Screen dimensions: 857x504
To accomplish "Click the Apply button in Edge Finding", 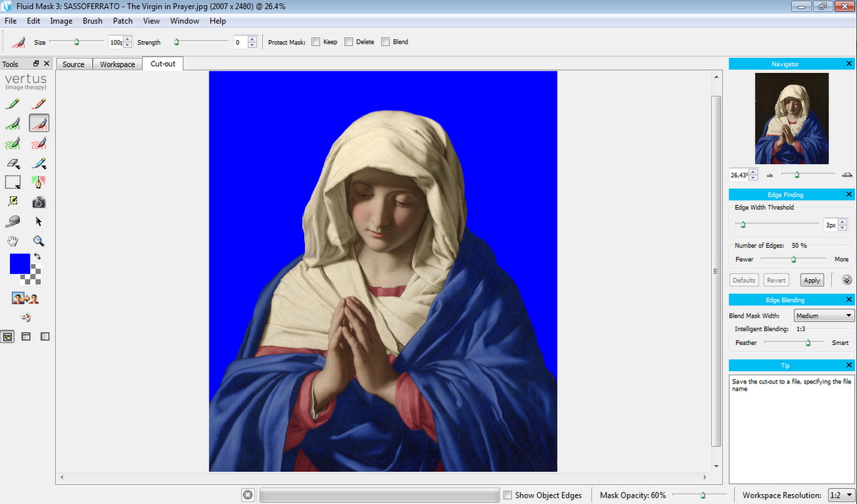I will (811, 280).
